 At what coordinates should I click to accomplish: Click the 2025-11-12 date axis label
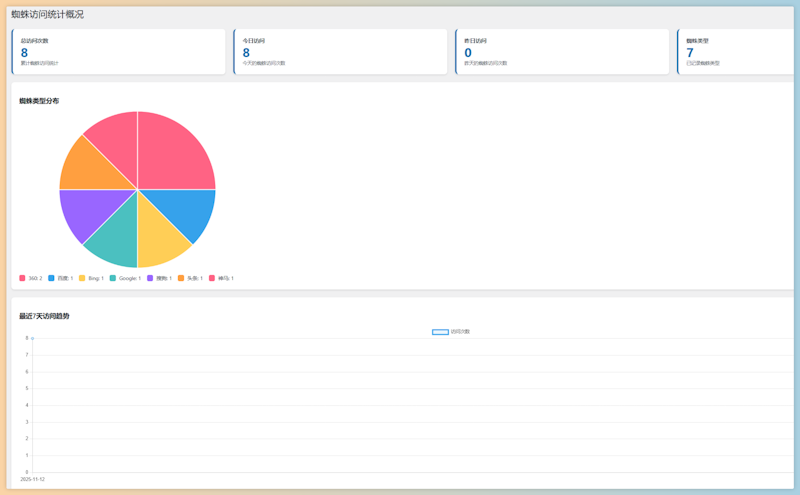33,479
